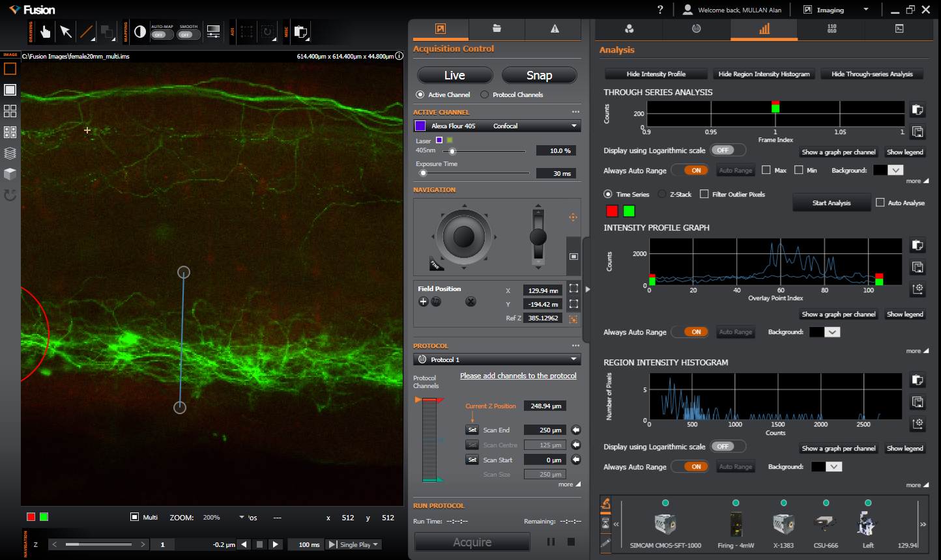Image resolution: width=941 pixels, height=560 pixels.
Task: Switch to the 3D cube view
Action: point(10,174)
